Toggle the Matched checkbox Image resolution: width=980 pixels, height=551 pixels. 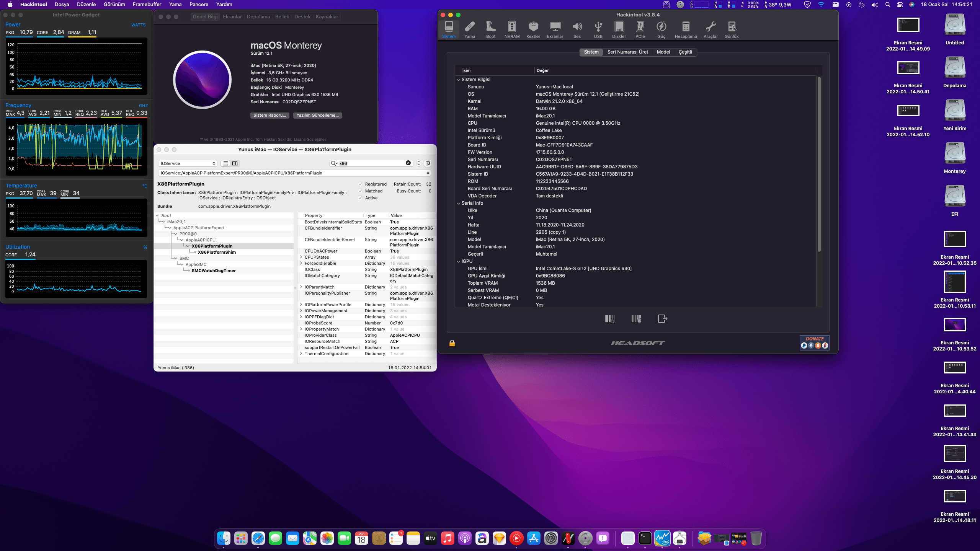coord(360,191)
